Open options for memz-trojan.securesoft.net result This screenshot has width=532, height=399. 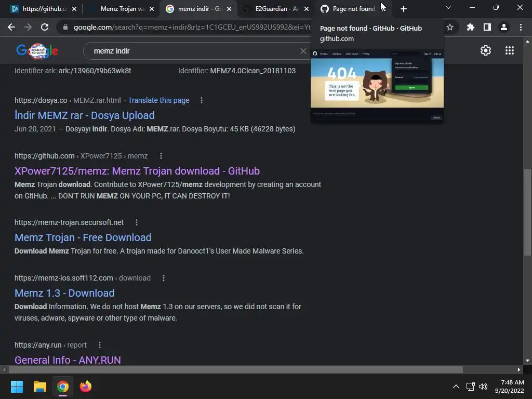137,222
